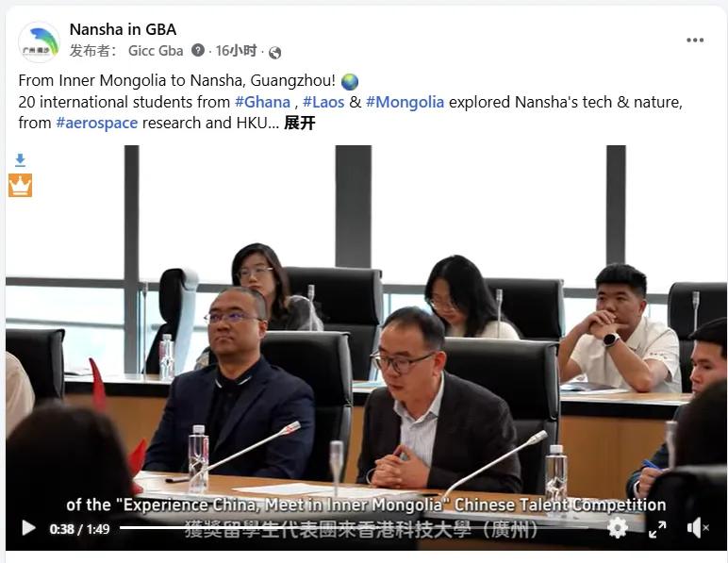Open video settings gear
This screenshot has width=728, height=563.
[x=618, y=528]
